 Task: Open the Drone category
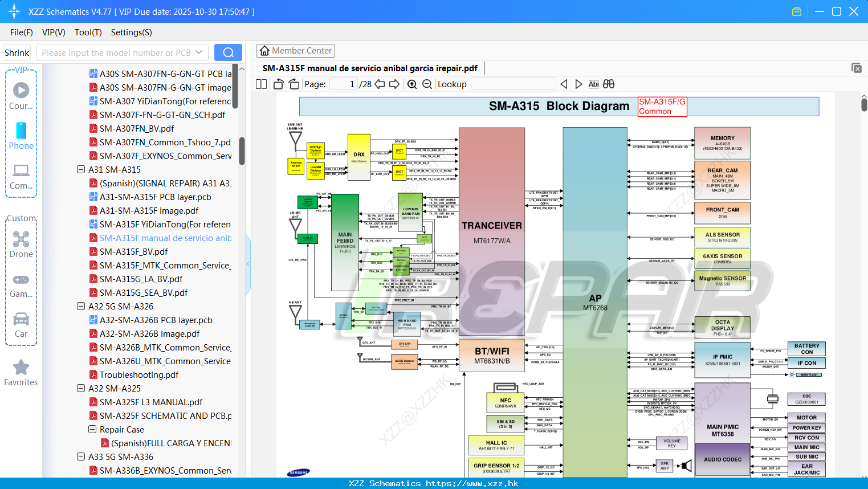pos(21,244)
